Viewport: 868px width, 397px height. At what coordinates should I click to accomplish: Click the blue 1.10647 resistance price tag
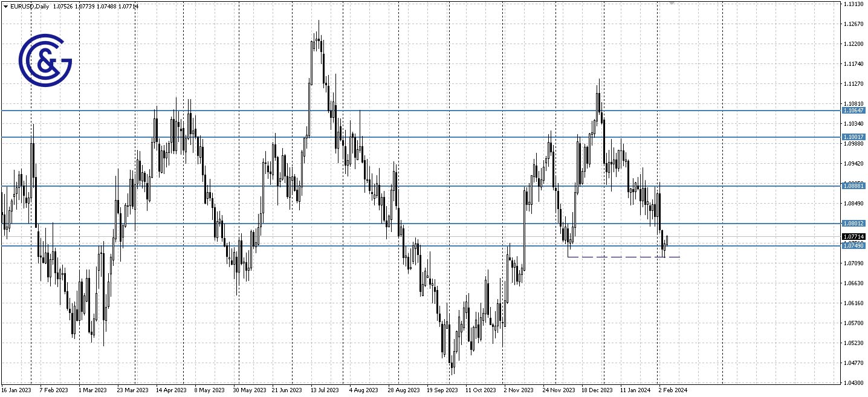point(855,111)
